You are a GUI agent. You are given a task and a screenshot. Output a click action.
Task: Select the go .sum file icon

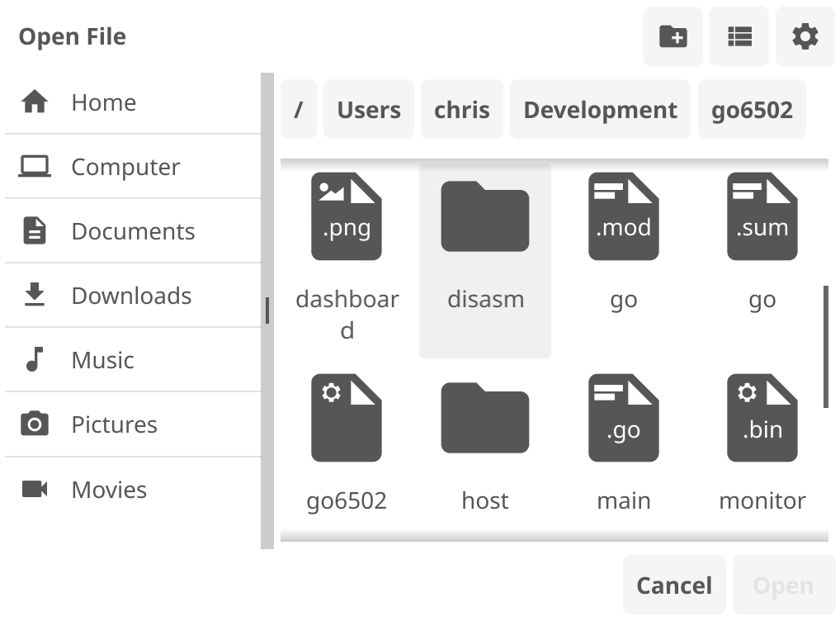click(762, 216)
